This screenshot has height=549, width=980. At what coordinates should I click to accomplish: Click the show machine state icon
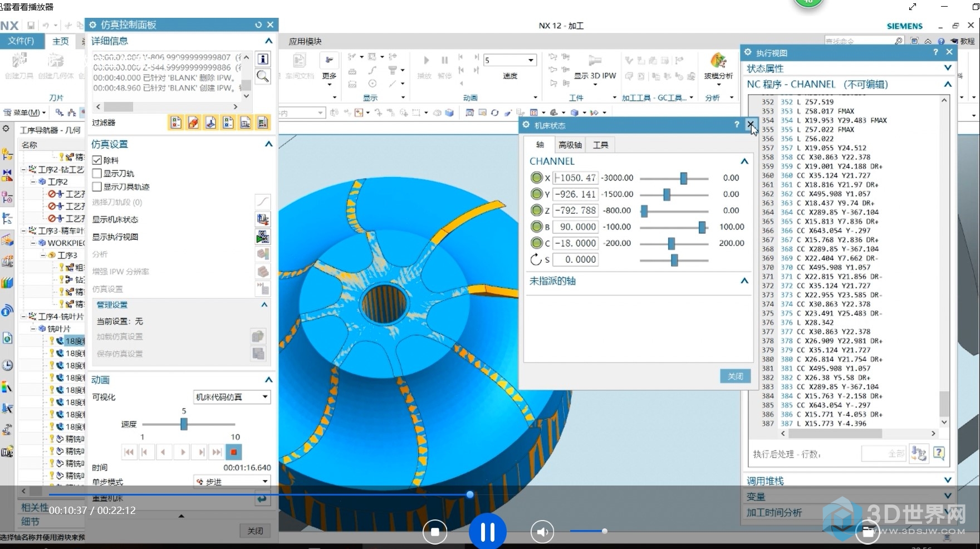tap(263, 219)
